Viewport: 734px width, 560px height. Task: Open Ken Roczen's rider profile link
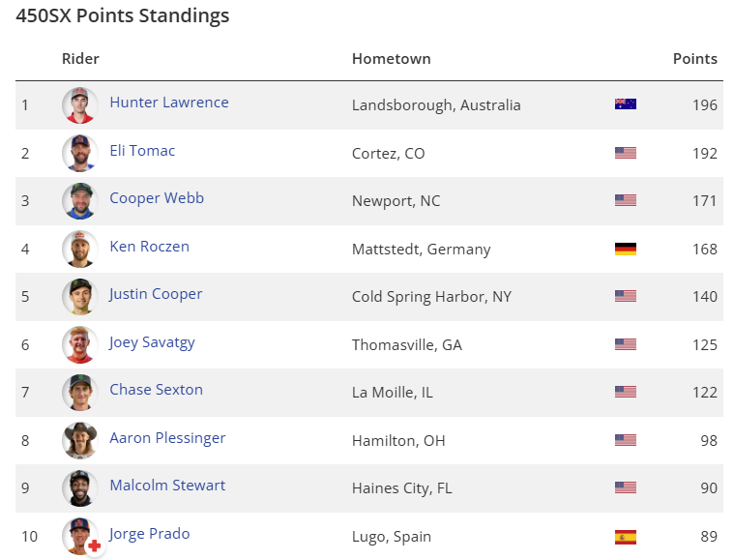149,246
